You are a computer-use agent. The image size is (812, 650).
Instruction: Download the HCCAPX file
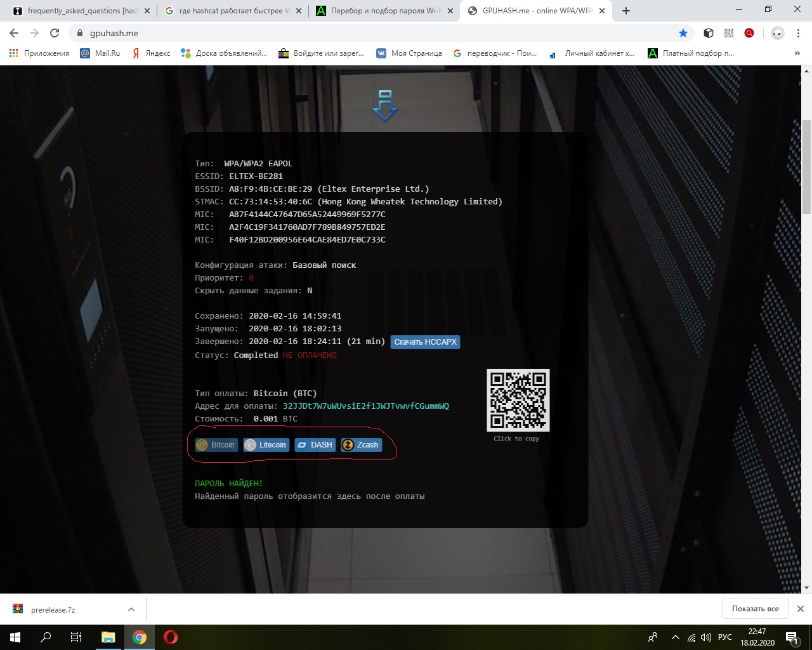pyautogui.click(x=425, y=342)
